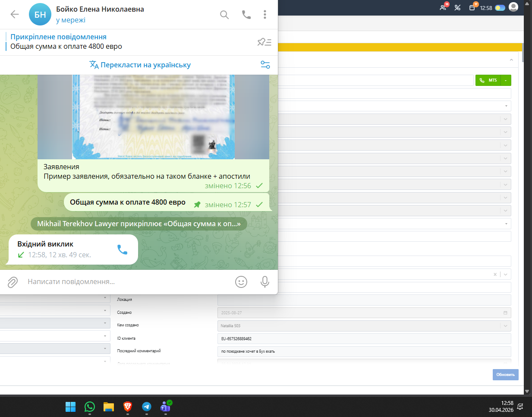Open Brave browser from the taskbar

coord(127,407)
